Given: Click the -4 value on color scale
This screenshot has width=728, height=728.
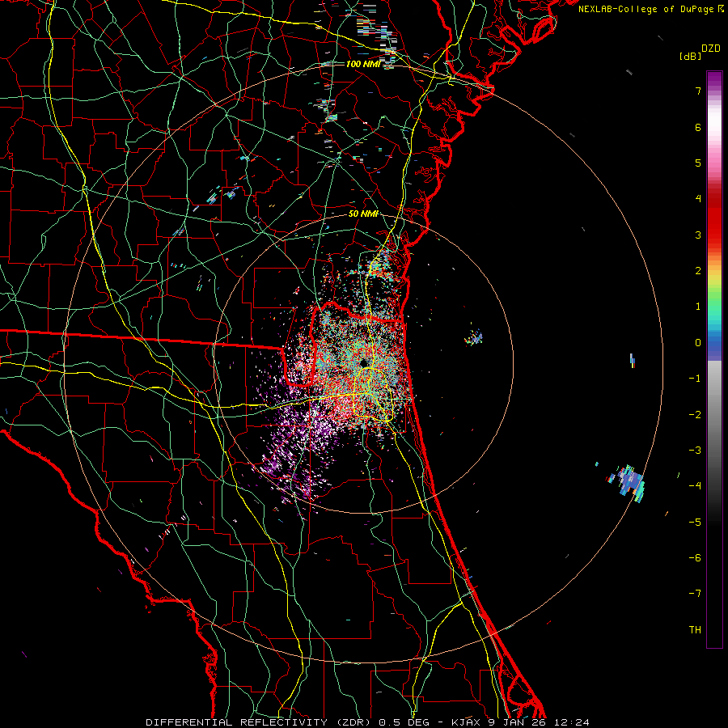Looking at the screenshot, I should pyautogui.click(x=695, y=485).
